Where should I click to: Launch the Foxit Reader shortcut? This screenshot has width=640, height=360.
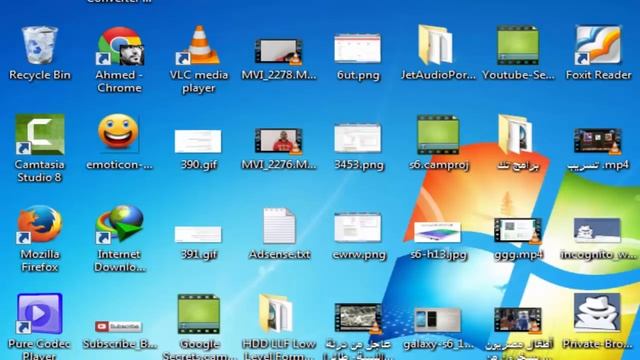tap(598, 45)
